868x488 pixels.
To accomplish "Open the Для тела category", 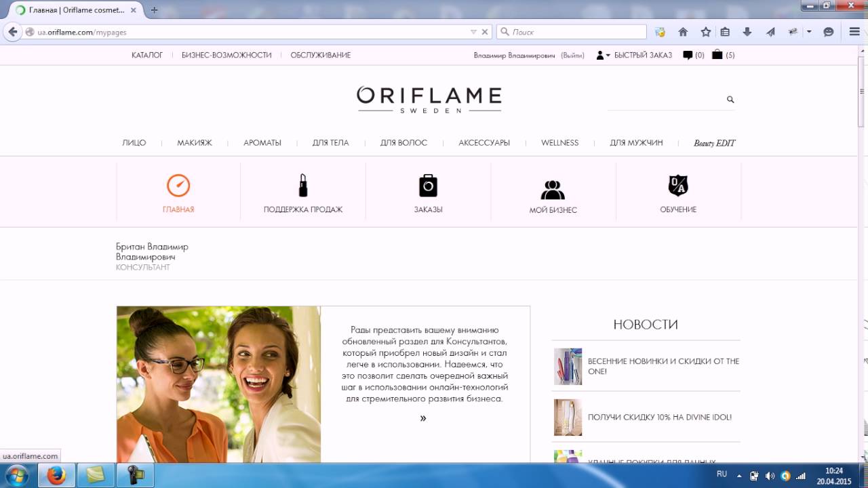I will (330, 143).
